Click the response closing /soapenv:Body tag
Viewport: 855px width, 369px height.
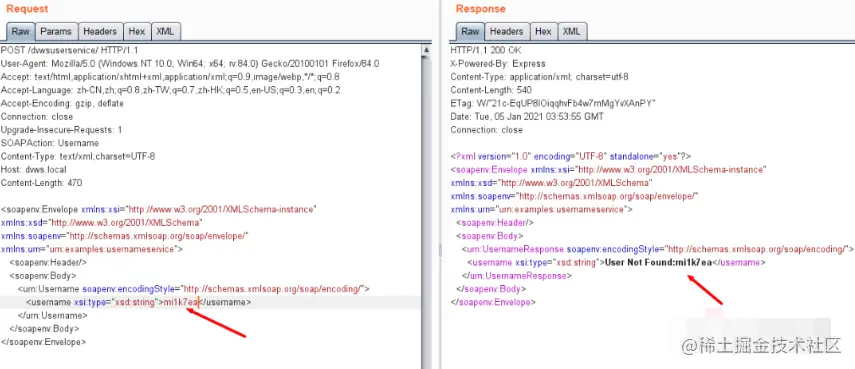tap(491, 289)
